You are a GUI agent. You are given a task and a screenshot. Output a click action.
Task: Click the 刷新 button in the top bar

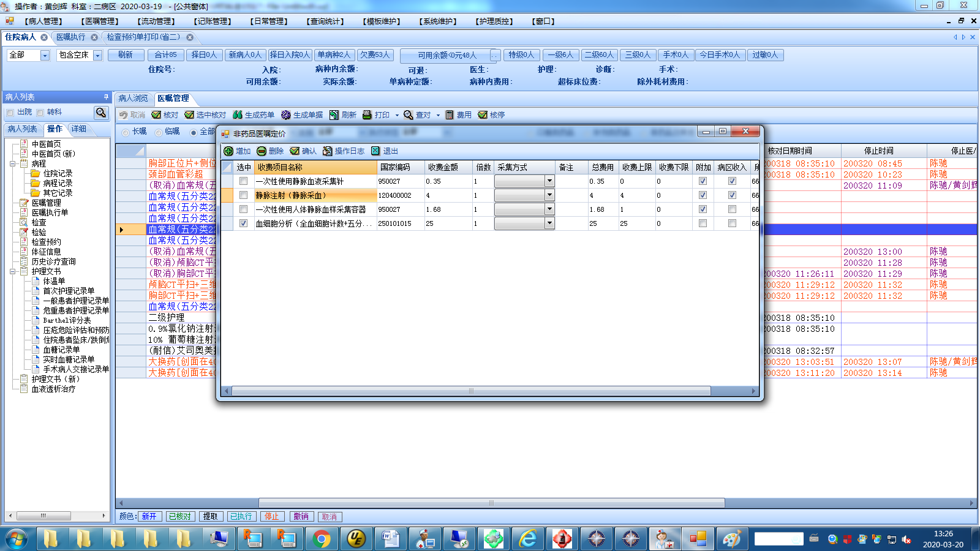click(126, 55)
